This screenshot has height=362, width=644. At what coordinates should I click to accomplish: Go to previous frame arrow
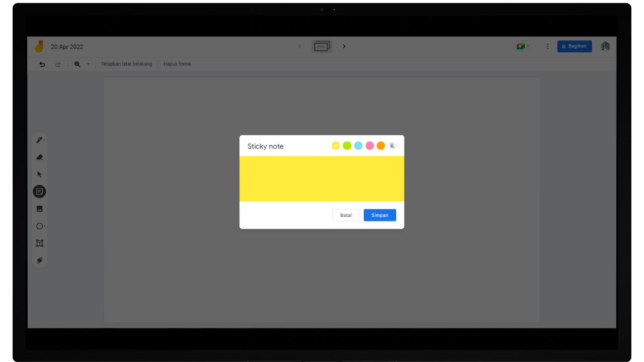click(x=300, y=46)
